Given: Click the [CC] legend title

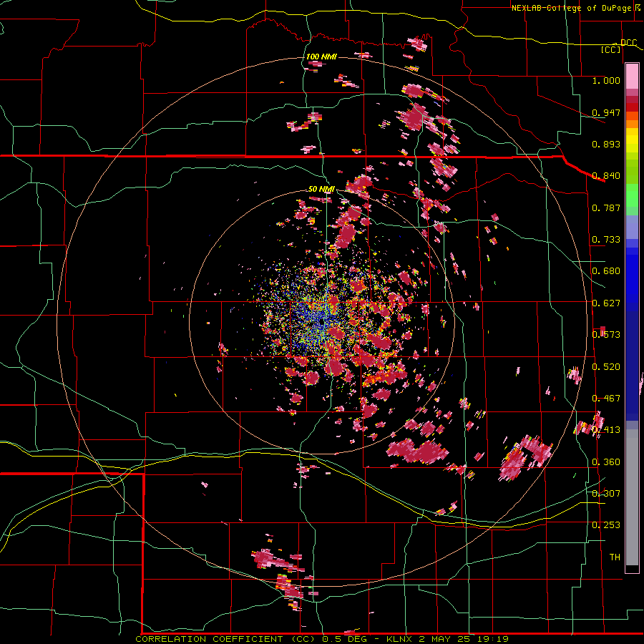Looking at the screenshot, I should [x=611, y=49].
